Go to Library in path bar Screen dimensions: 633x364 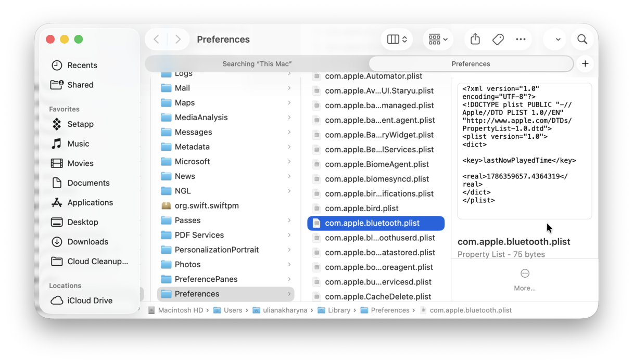tap(334, 310)
